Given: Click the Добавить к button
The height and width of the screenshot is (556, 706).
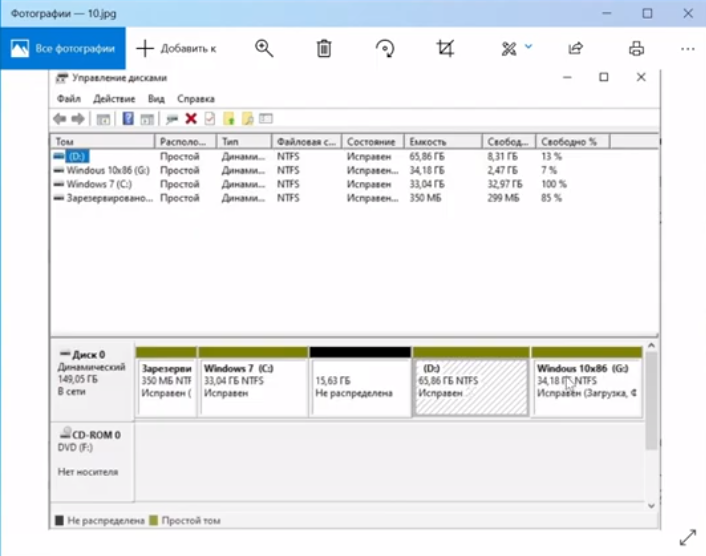Looking at the screenshot, I should pos(176,48).
